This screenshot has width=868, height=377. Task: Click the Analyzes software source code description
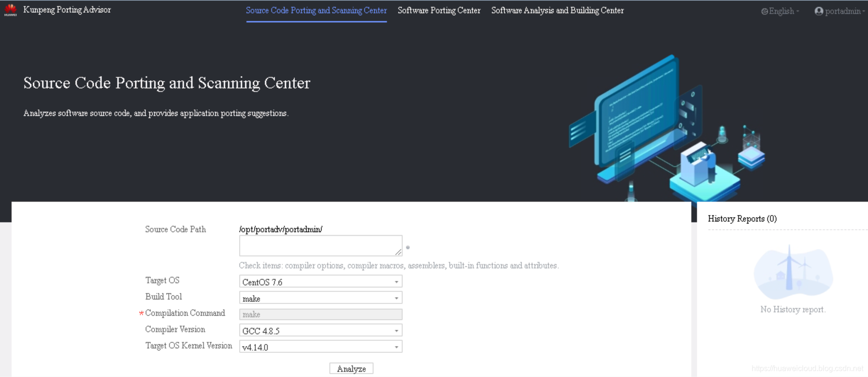click(x=156, y=113)
